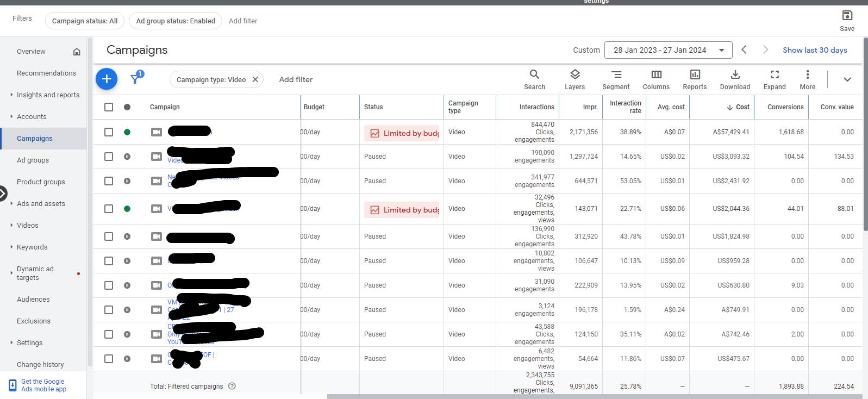Expand Insights and reports in sidebar
The height and width of the screenshot is (399, 868).
pyautogui.click(x=48, y=95)
